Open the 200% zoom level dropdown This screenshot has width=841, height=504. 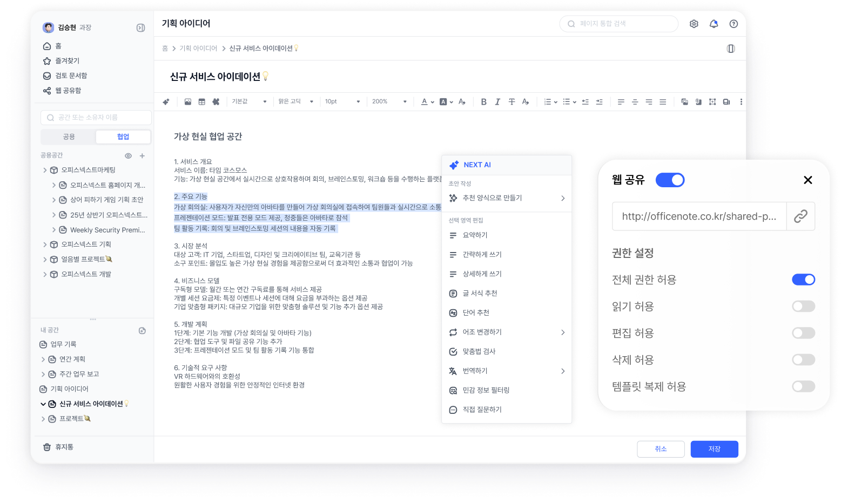coord(389,101)
